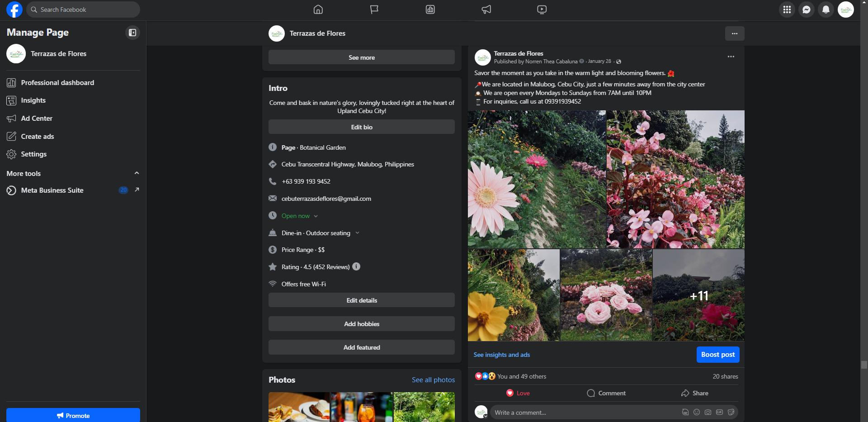Open the pink begonias photo in post
This screenshot has width=868, height=422.
675,179
